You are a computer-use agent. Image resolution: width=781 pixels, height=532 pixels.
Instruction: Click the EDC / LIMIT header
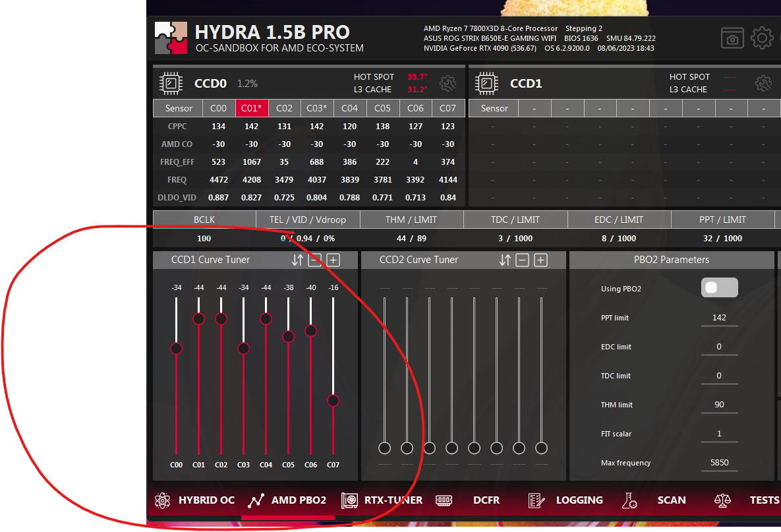[619, 220]
